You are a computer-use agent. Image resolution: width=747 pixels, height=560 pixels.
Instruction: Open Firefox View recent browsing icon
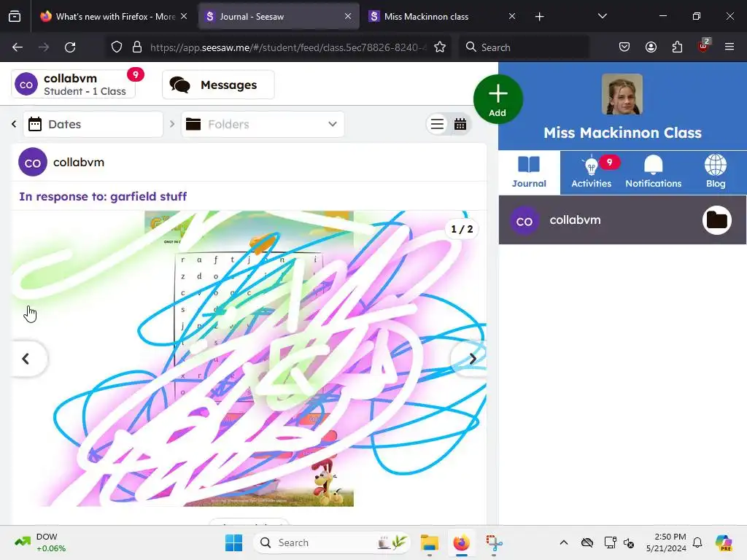click(x=15, y=17)
